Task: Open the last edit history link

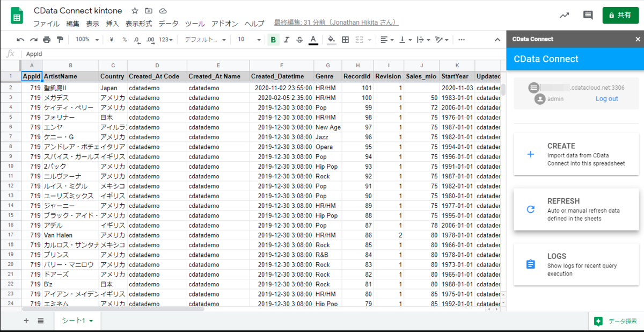Action: [x=336, y=23]
